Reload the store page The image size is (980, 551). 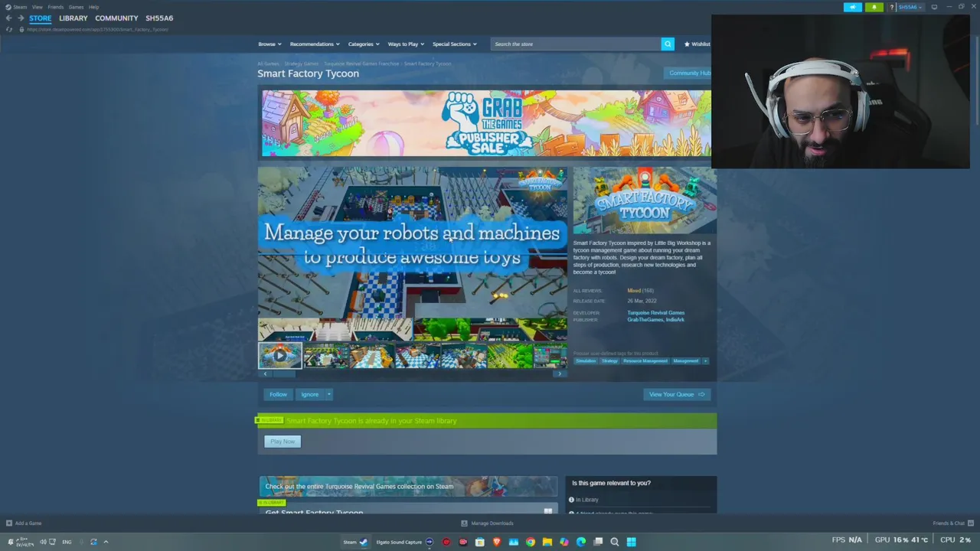coord(8,29)
